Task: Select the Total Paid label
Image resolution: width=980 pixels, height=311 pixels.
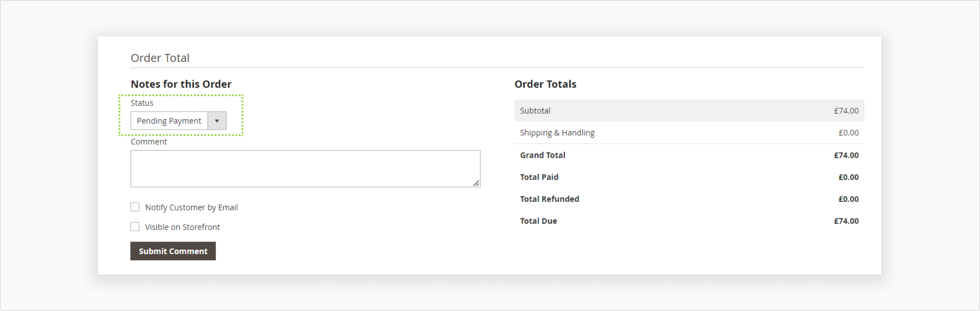Action: click(x=539, y=177)
